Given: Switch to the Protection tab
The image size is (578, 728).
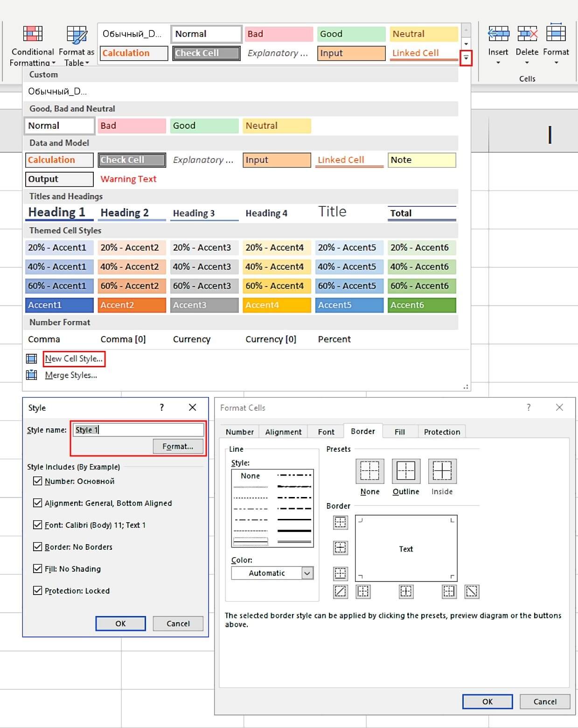Looking at the screenshot, I should (442, 432).
